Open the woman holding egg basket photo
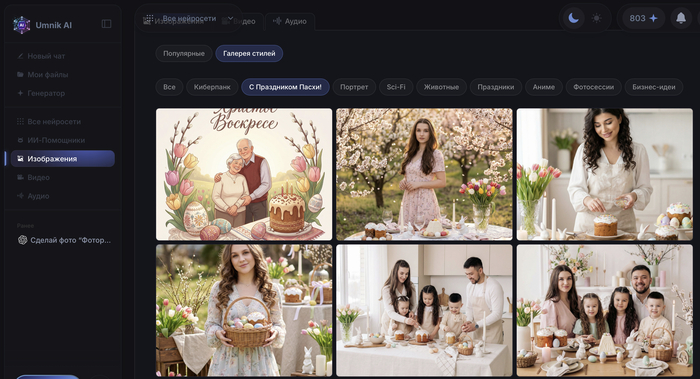The width and height of the screenshot is (700, 379). click(244, 310)
